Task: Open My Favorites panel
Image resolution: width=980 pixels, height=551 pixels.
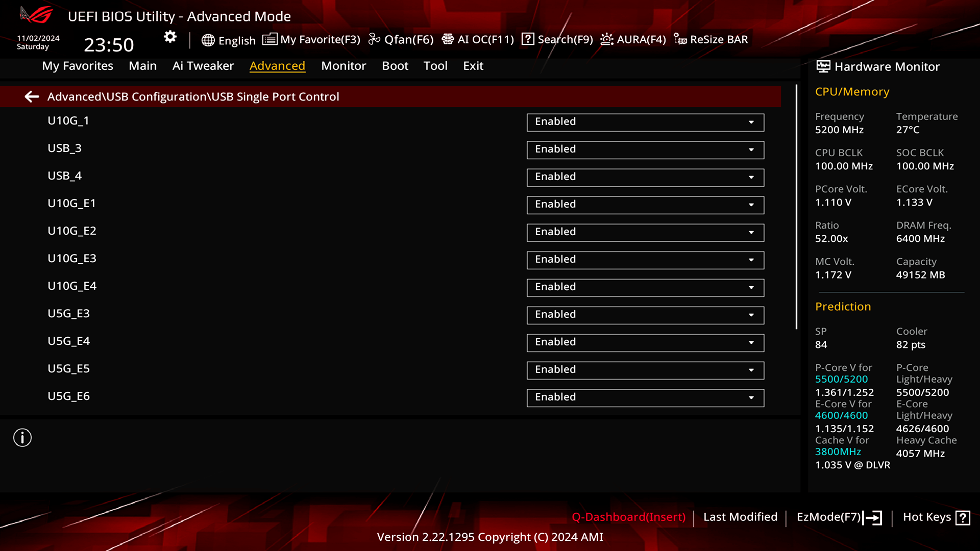Action: pyautogui.click(x=78, y=65)
